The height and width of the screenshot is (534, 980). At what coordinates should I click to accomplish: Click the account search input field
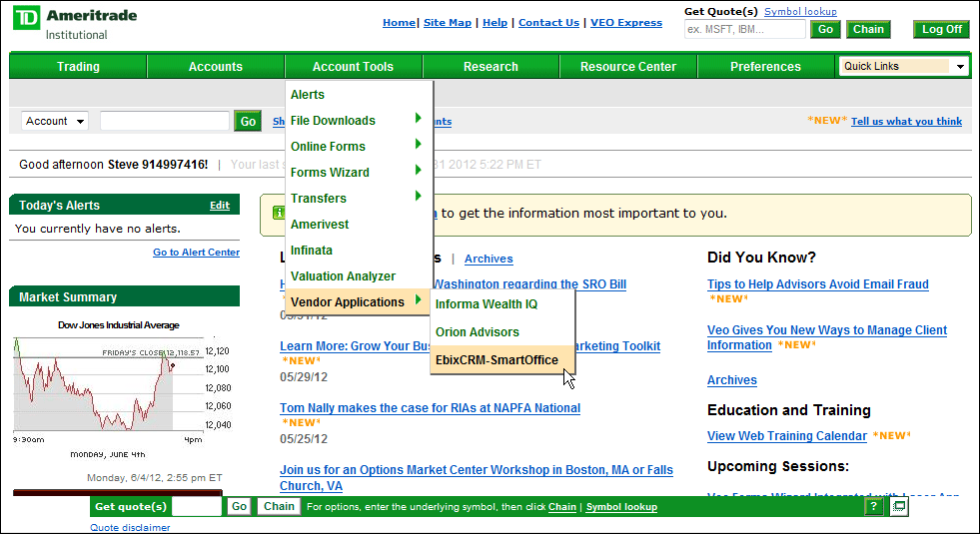(x=165, y=121)
